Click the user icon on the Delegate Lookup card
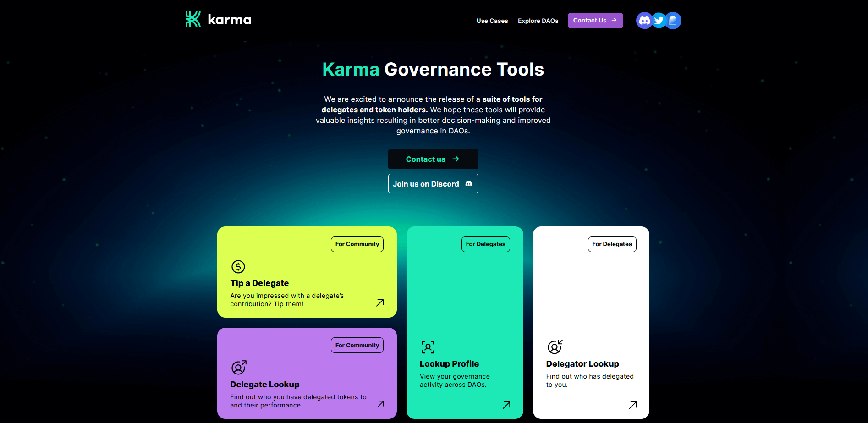This screenshot has height=423, width=868. pyautogui.click(x=239, y=367)
